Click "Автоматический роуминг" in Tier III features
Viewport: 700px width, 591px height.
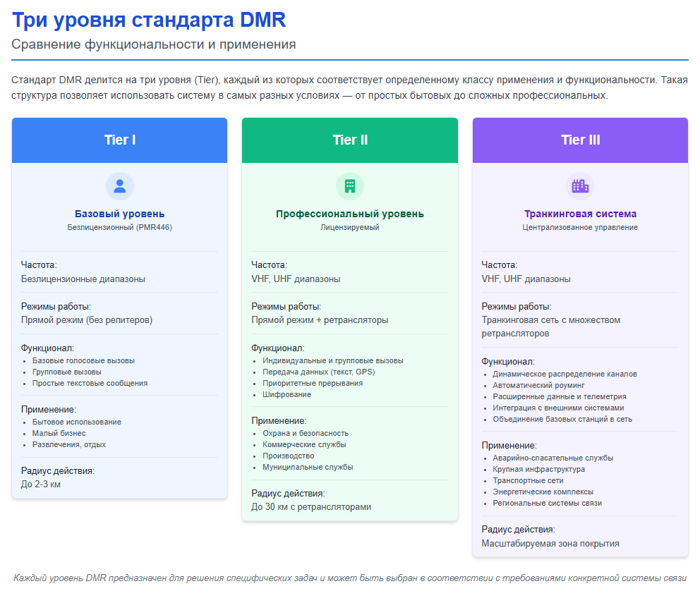click(x=538, y=386)
